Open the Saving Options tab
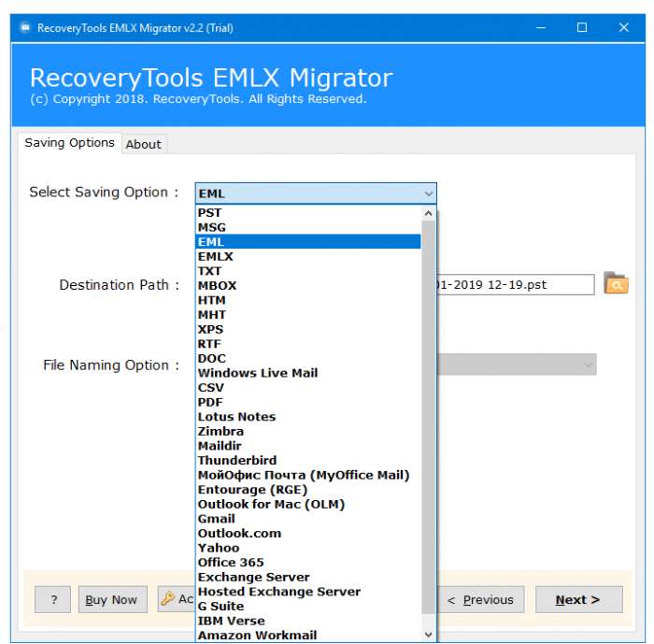This screenshot has height=644, width=654. coord(69,143)
